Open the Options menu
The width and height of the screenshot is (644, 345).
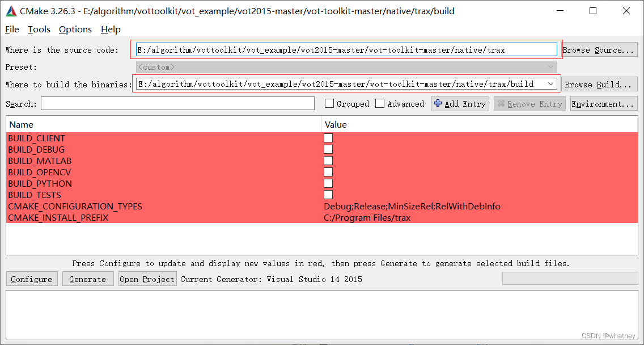(75, 29)
